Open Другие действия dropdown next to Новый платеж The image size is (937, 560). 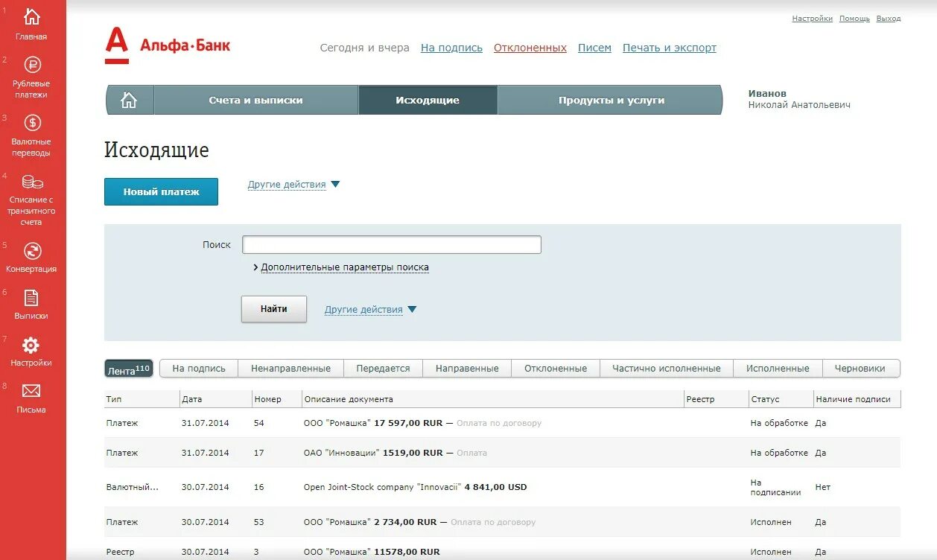[x=293, y=185]
